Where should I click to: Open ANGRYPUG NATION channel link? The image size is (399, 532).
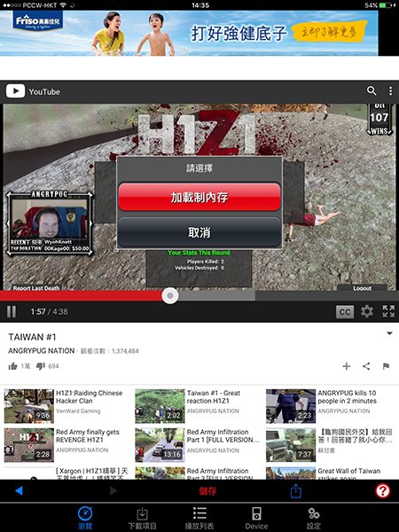tap(42, 351)
